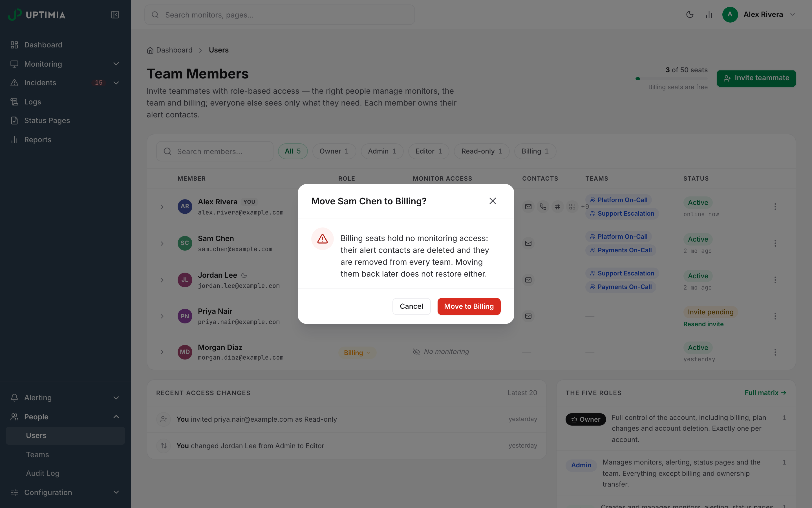The width and height of the screenshot is (812, 508).
Task: Open actions menu for Alex Rivera row
Action: (775, 207)
